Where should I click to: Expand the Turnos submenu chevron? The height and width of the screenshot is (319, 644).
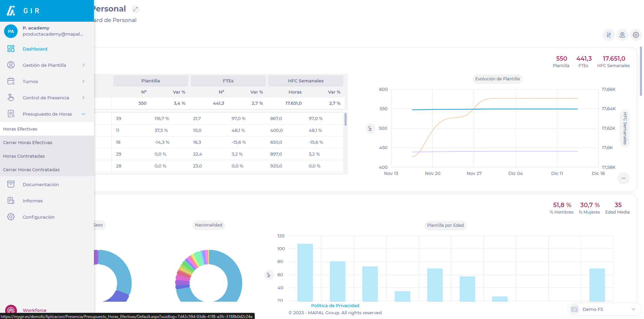[x=83, y=81]
